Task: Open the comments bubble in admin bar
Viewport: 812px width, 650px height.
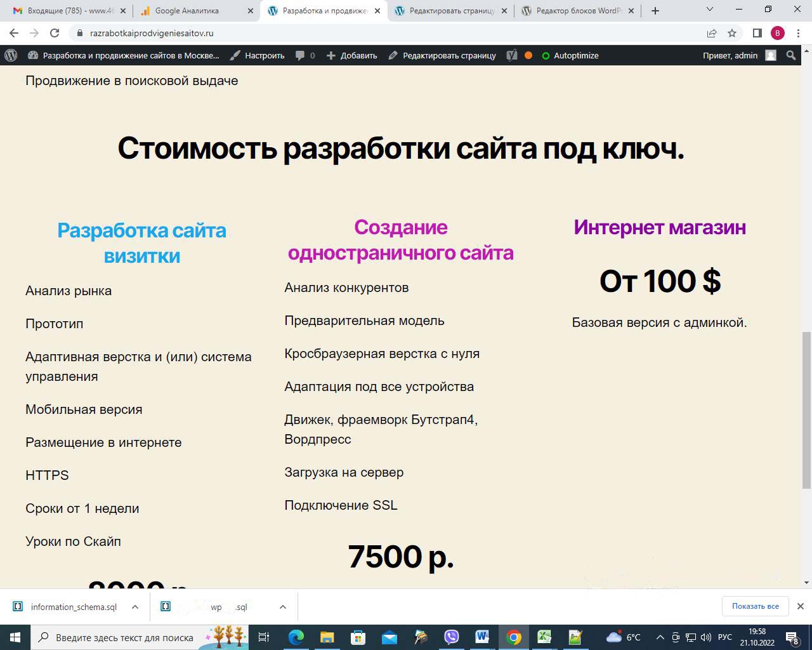Action: coord(305,55)
